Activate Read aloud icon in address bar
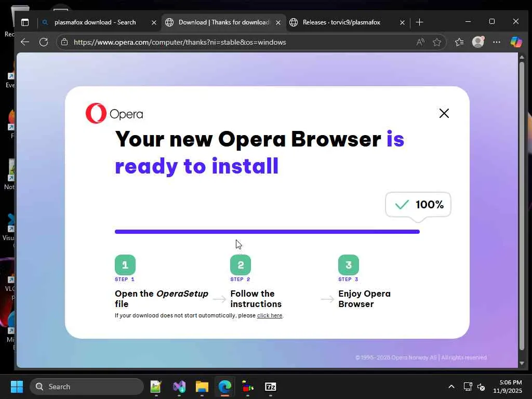The width and height of the screenshot is (532, 399). click(420, 42)
